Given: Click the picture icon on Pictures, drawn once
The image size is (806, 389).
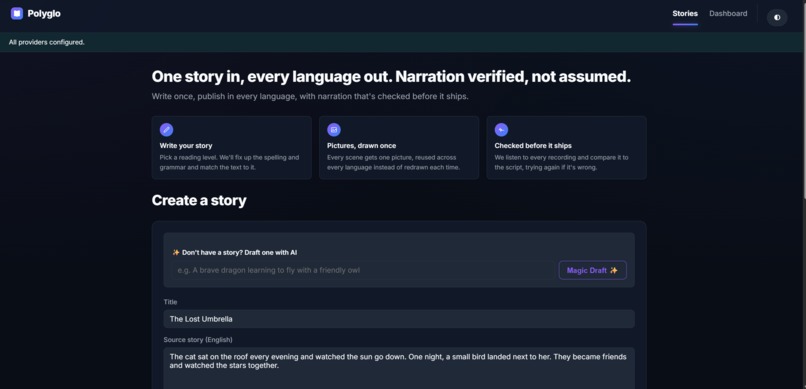Looking at the screenshot, I should pyautogui.click(x=334, y=130).
